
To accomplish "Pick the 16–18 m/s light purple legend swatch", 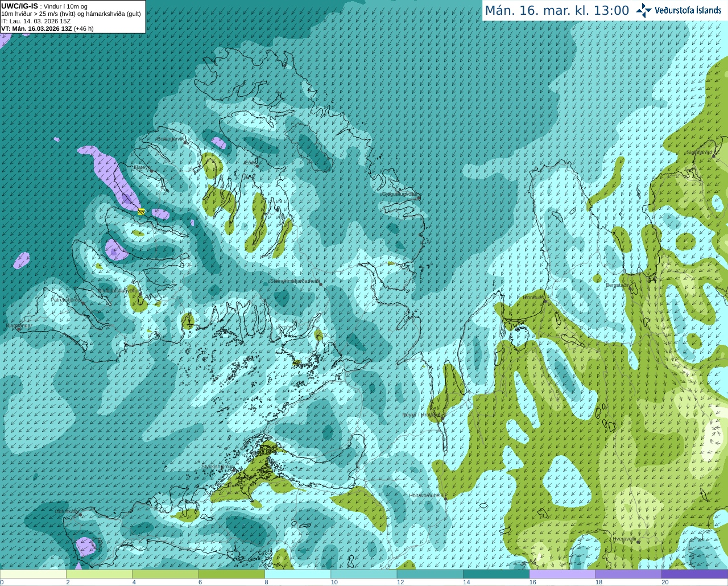I will click(x=562, y=574).
